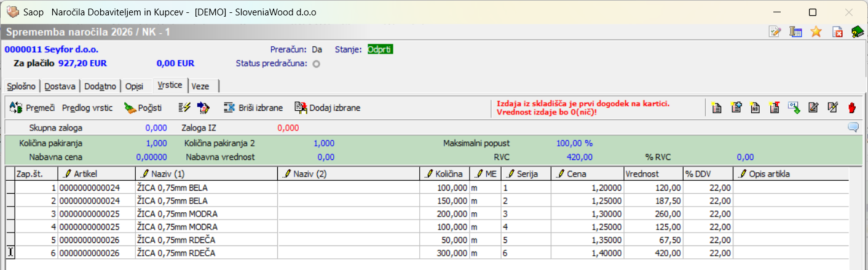Image resolution: width=868 pixels, height=270 pixels.
Task: Click the lightning list quick-entry icon
Action: [184, 108]
